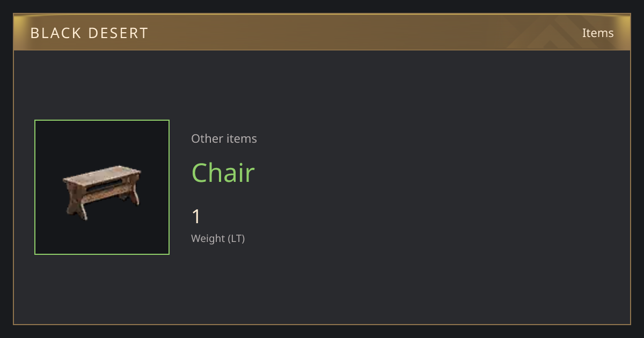Click the letter C in Chair heading
644x338 pixels.
point(200,173)
